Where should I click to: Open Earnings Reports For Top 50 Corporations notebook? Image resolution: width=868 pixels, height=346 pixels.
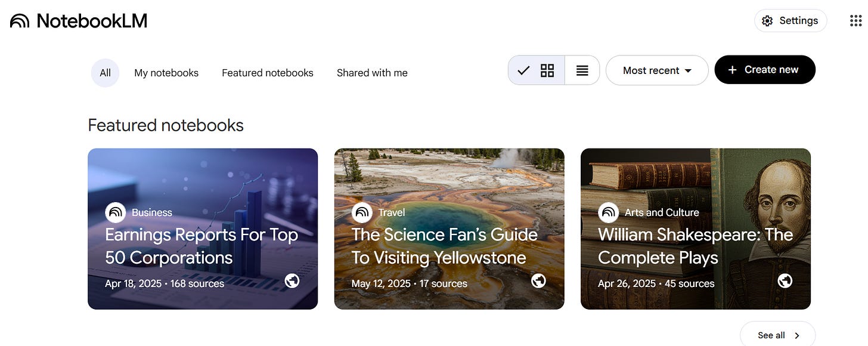[x=203, y=229]
